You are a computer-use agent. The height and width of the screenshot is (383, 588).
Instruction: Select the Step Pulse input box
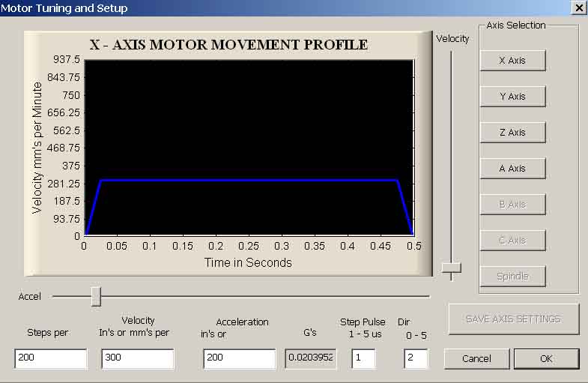tap(363, 359)
